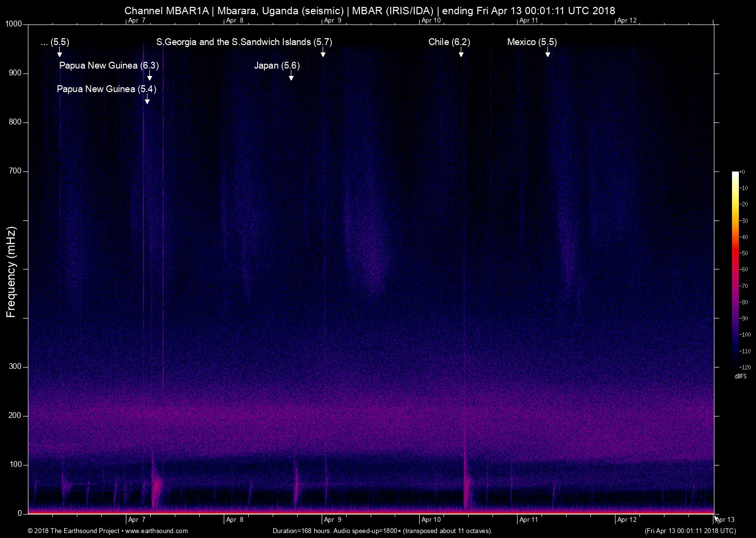Click the Japan (5.6) event label
The image size is (756, 538).
click(277, 66)
